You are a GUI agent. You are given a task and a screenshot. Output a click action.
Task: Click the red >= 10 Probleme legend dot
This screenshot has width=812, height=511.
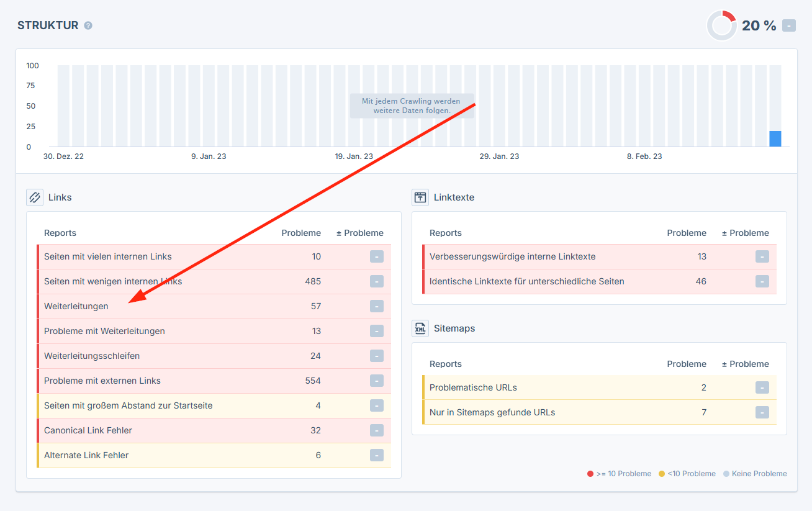(590, 474)
